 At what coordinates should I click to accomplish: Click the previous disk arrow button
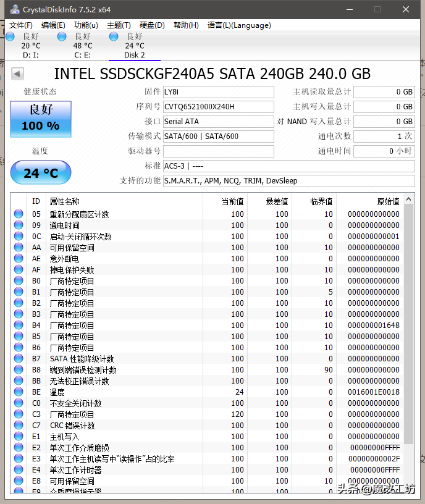pyautogui.click(x=17, y=73)
